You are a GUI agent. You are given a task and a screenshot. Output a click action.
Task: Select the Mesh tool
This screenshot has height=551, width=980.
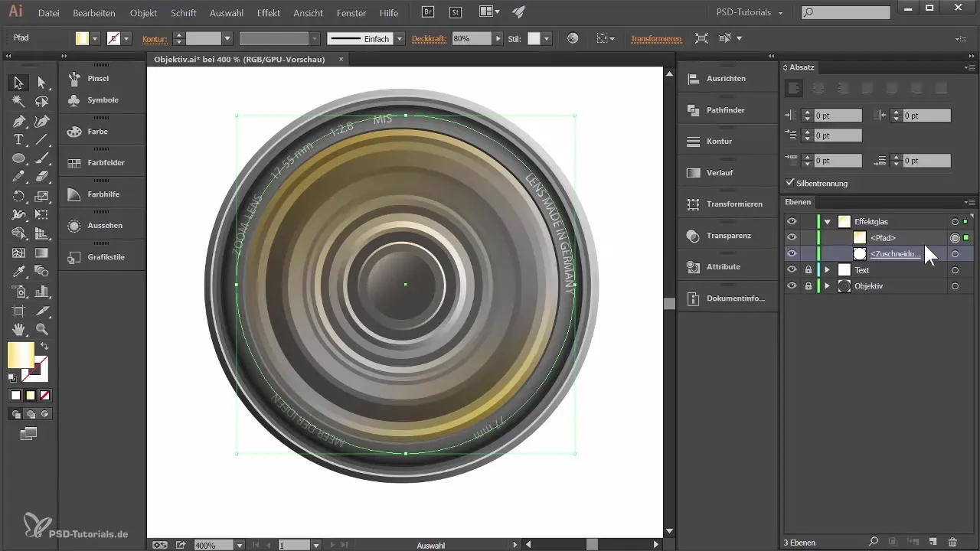point(18,253)
